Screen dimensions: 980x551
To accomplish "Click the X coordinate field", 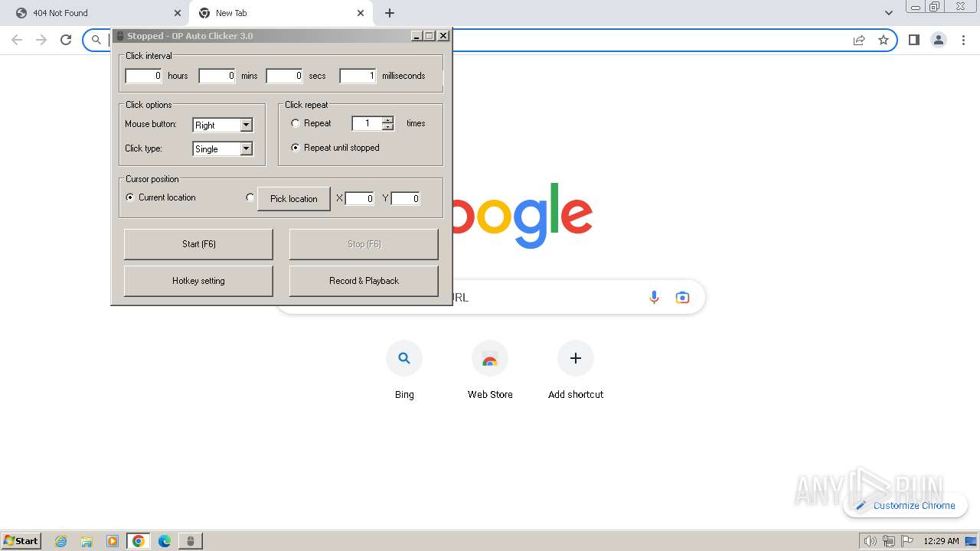I will click(360, 198).
